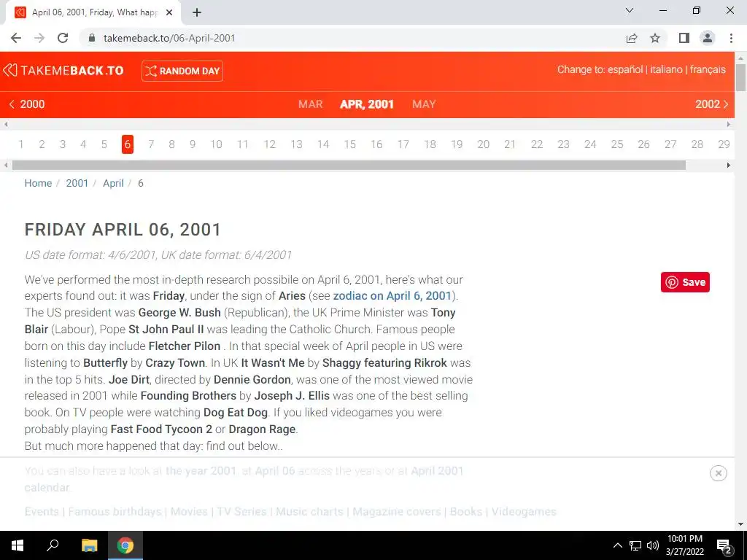Open Home breadcrumb link
Image resolution: width=747 pixels, height=560 pixels.
click(38, 183)
